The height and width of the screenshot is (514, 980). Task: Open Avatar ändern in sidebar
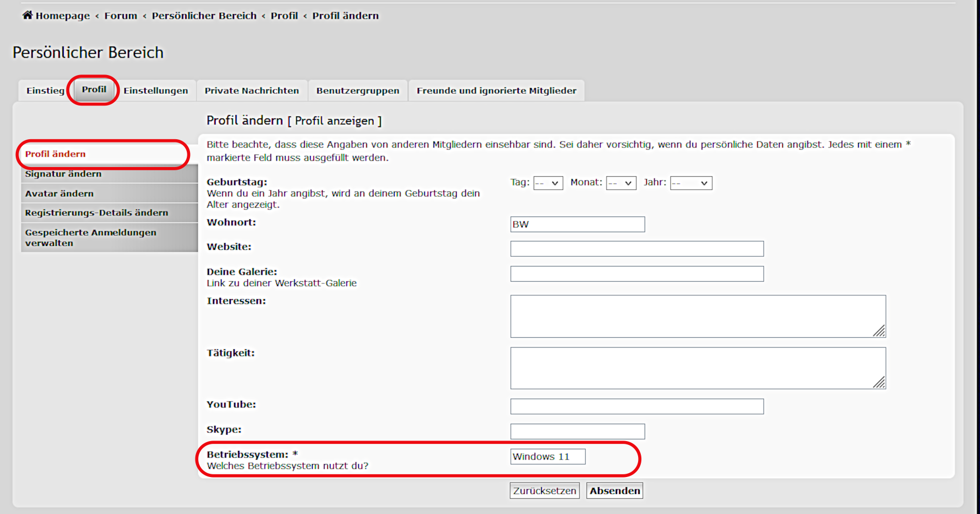coord(59,194)
